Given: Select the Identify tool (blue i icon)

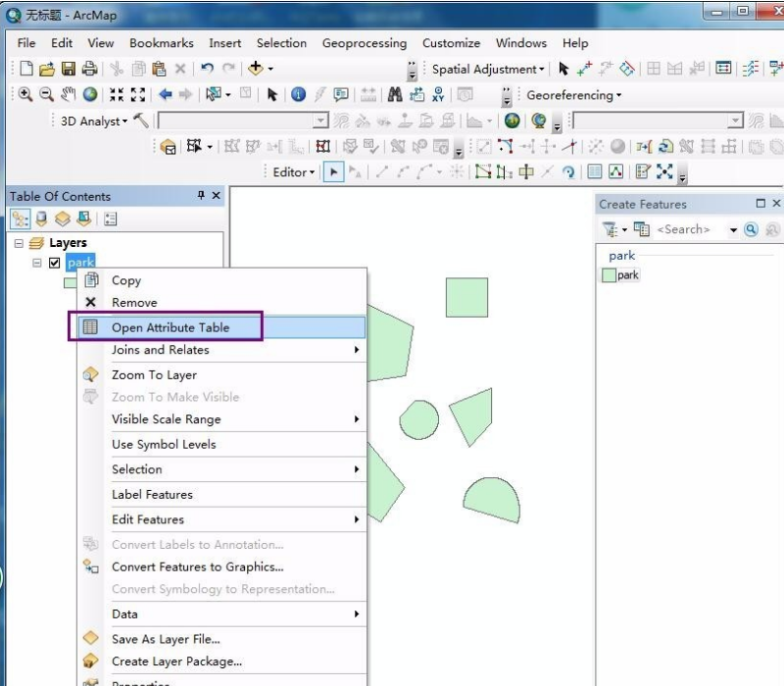Looking at the screenshot, I should pyautogui.click(x=299, y=94).
